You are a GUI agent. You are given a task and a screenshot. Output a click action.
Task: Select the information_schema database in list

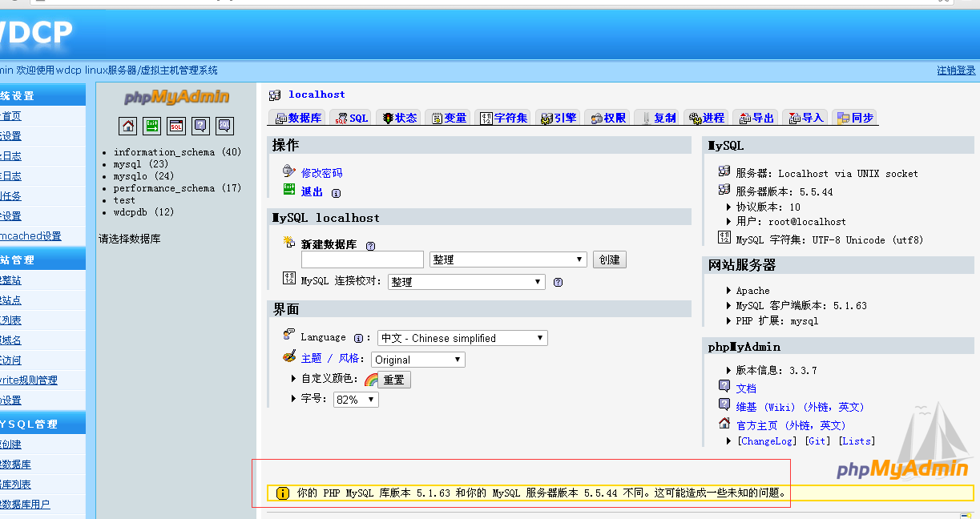pos(163,152)
